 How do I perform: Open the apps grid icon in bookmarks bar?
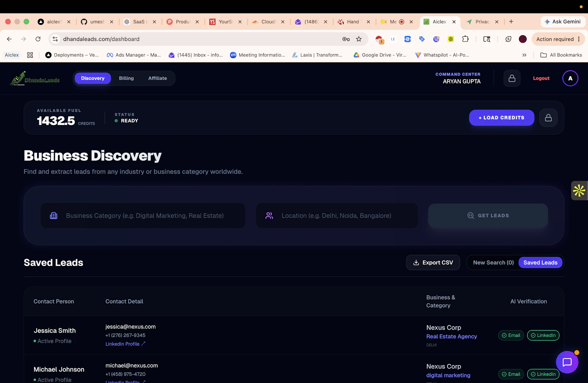tap(30, 55)
